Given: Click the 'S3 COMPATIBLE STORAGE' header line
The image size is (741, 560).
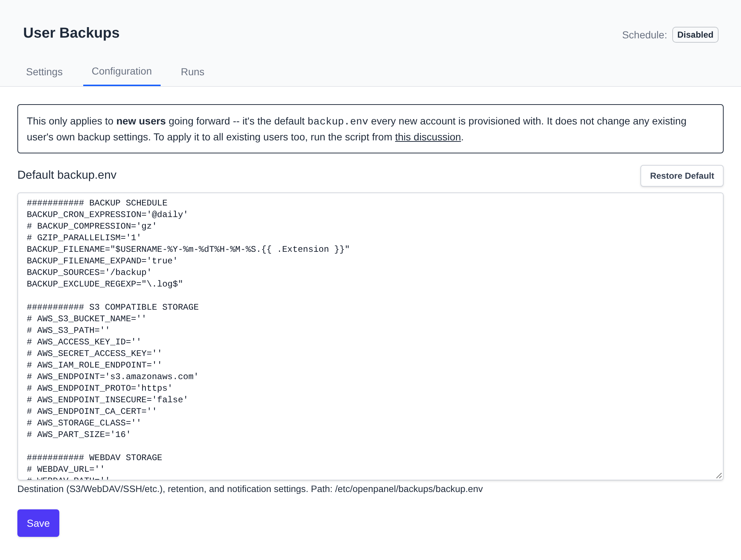Looking at the screenshot, I should point(113,307).
